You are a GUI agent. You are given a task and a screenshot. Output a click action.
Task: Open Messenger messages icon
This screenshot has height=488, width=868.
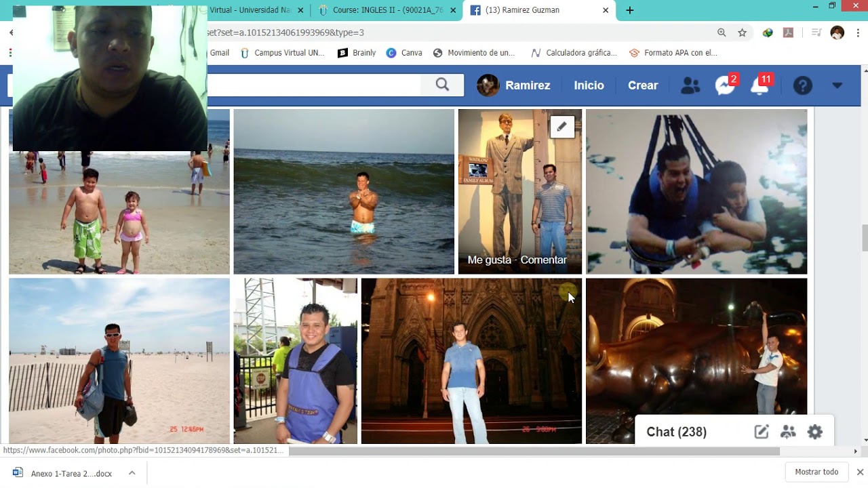tap(725, 85)
